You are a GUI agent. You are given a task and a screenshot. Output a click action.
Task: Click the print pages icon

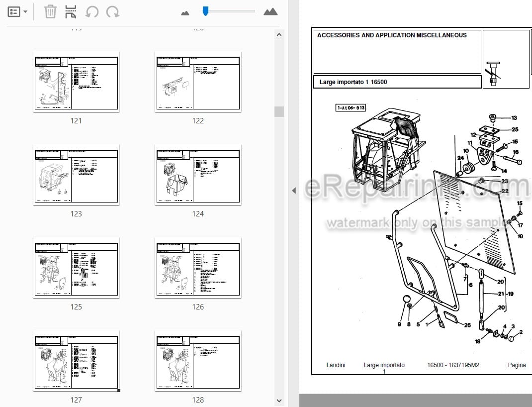(71, 11)
